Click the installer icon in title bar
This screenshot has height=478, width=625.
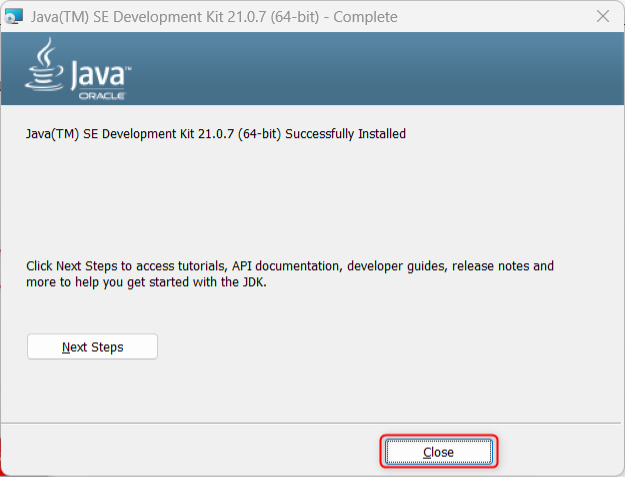pos(14,16)
